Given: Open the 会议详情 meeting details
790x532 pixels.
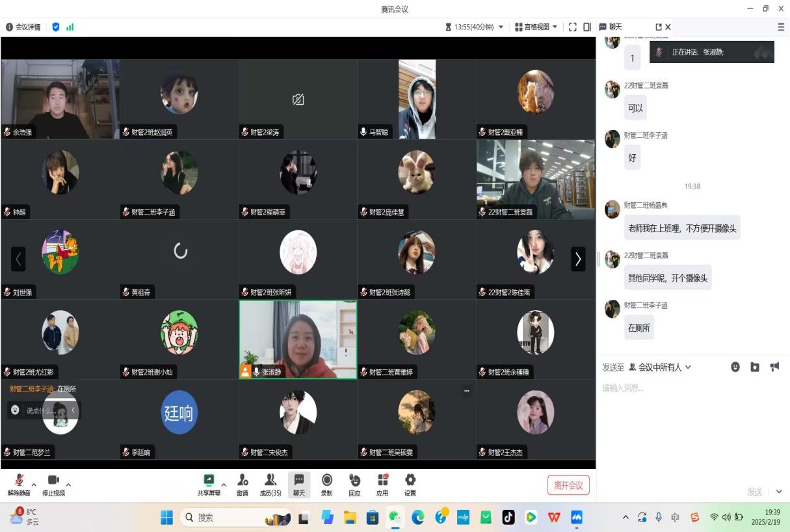Looking at the screenshot, I should tap(23, 27).
